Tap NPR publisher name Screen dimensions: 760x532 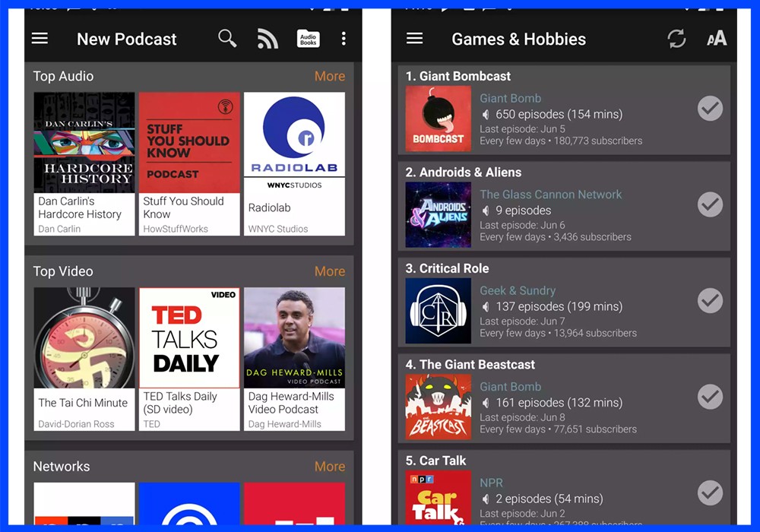492,483
